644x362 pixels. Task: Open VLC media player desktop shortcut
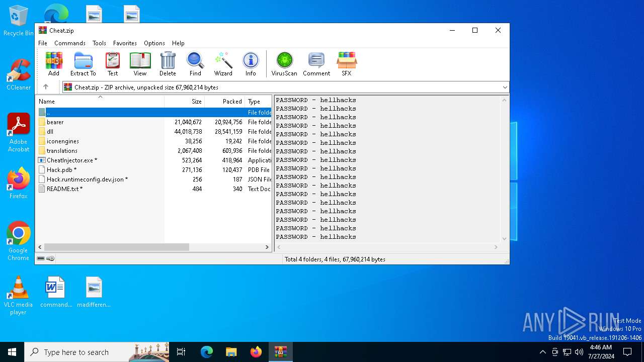pos(18,296)
